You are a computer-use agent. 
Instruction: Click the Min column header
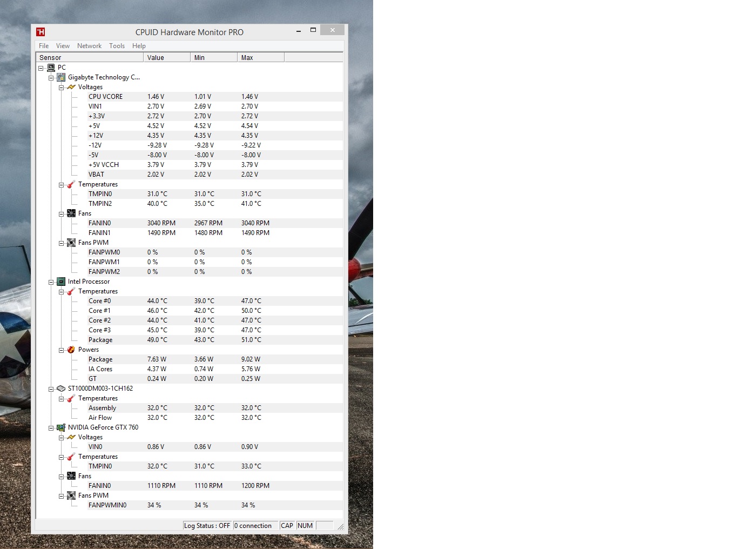pyautogui.click(x=214, y=57)
